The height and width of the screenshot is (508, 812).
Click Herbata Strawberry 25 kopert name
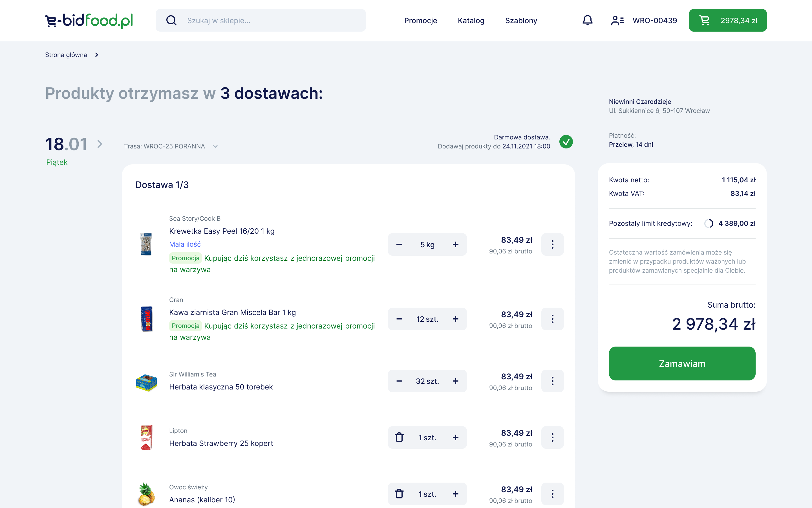(x=221, y=443)
